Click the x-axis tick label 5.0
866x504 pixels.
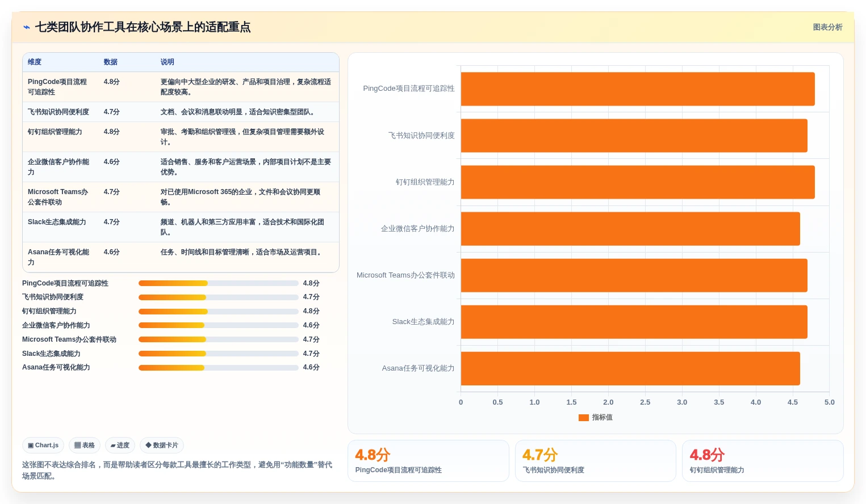point(830,402)
